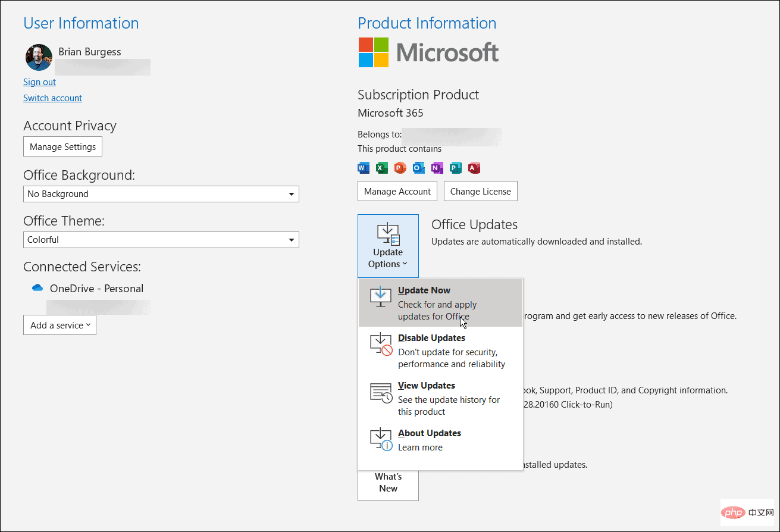Click the Subscription Product heading
The image size is (780, 532).
pos(418,95)
